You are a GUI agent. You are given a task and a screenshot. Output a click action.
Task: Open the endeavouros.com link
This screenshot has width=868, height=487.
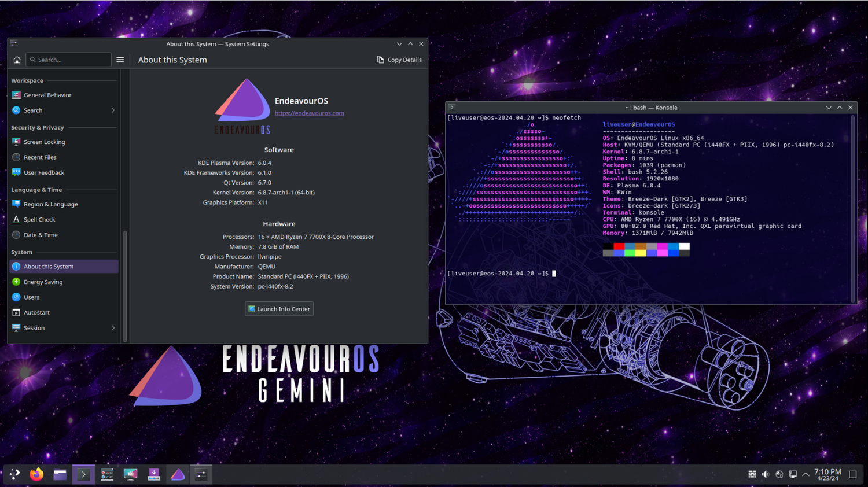pyautogui.click(x=309, y=113)
